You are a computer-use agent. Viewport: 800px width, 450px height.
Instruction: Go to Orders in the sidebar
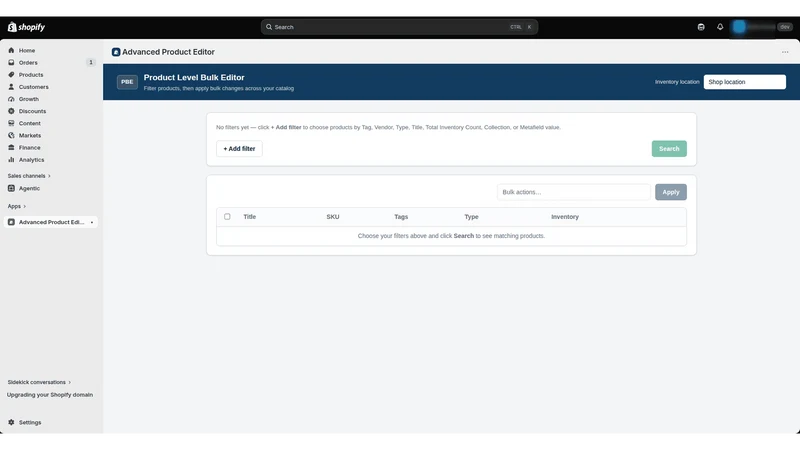(x=28, y=63)
